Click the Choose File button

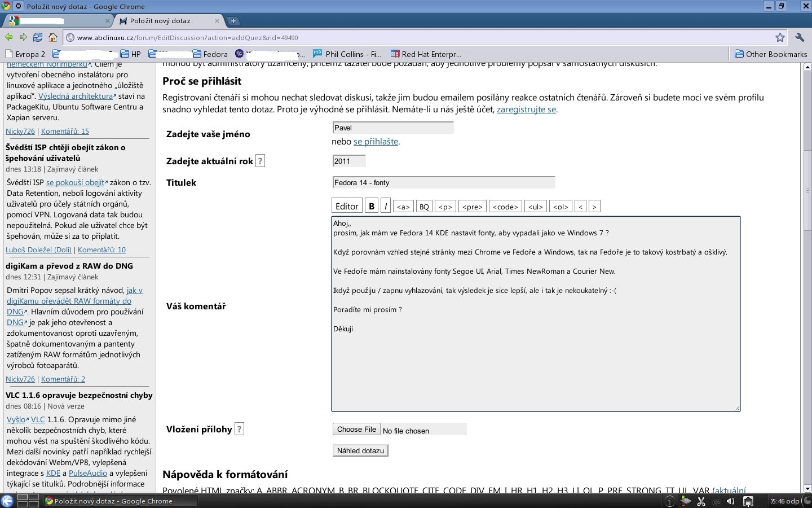pos(356,430)
